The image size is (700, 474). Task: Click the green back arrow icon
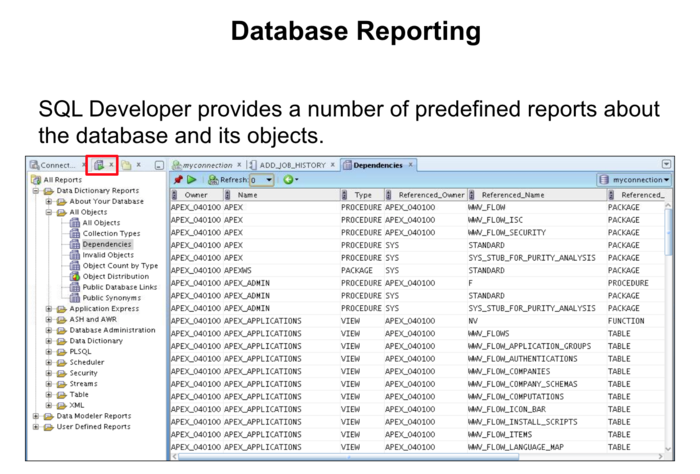click(288, 180)
